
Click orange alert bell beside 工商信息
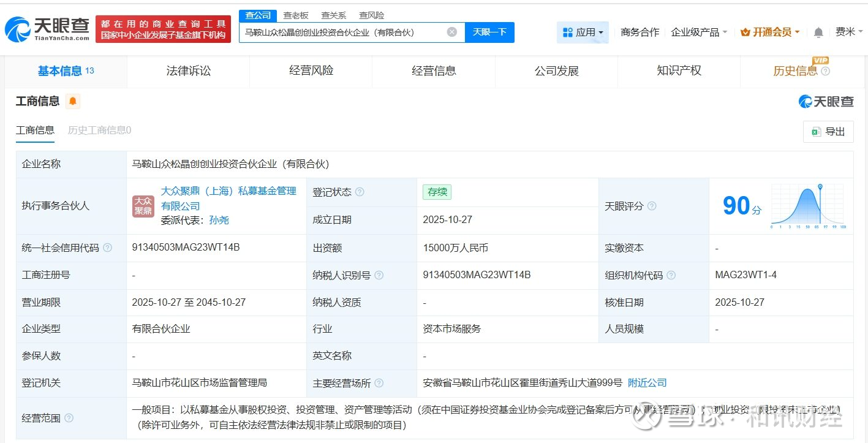click(x=73, y=101)
